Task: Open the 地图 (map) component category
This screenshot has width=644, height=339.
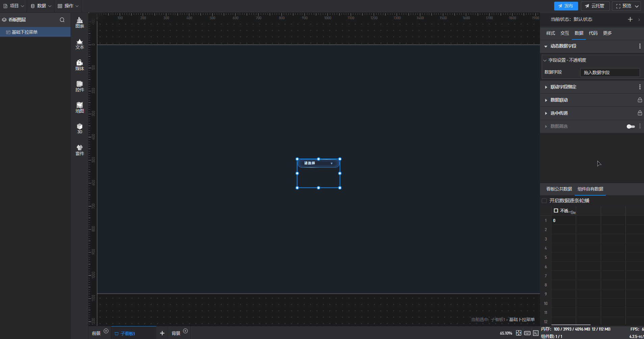Action: 80,108
